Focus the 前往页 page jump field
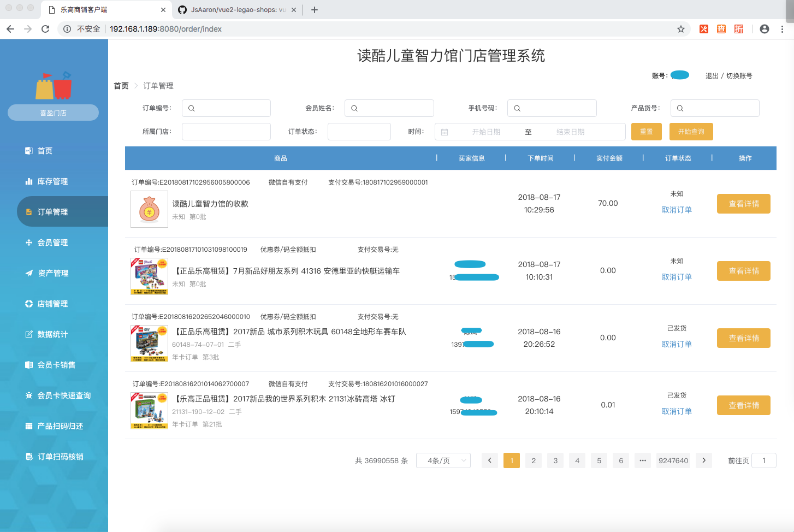The width and height of the screenshot is (794, 532). pos(764,460)
